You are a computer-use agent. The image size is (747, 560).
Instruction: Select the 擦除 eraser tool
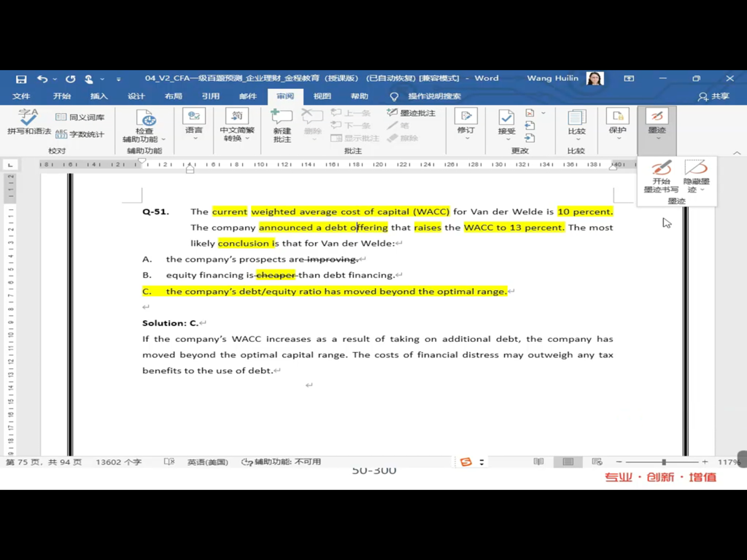403,138
